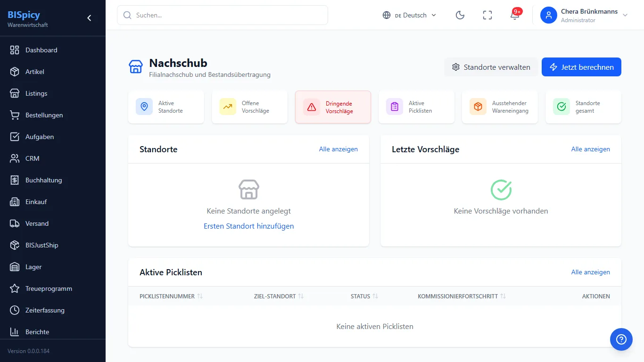Select the Dringende Vorschläge card

333,107
